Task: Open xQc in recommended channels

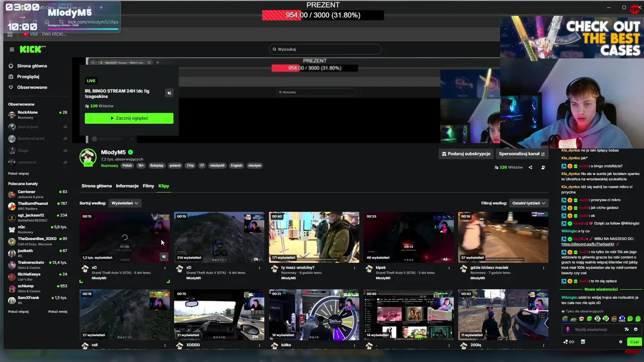Action: [38, 229]
